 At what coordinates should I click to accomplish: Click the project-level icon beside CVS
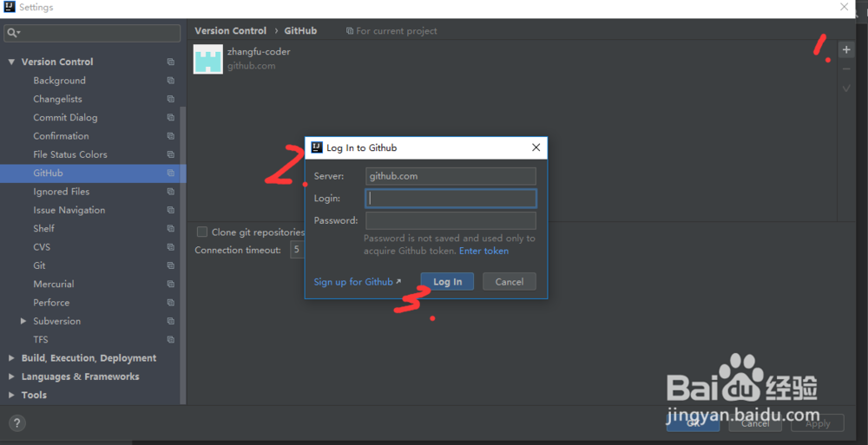tap(170, 247)
